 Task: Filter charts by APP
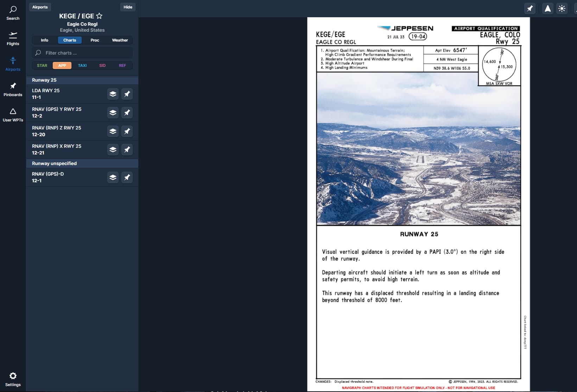point(62,65)
